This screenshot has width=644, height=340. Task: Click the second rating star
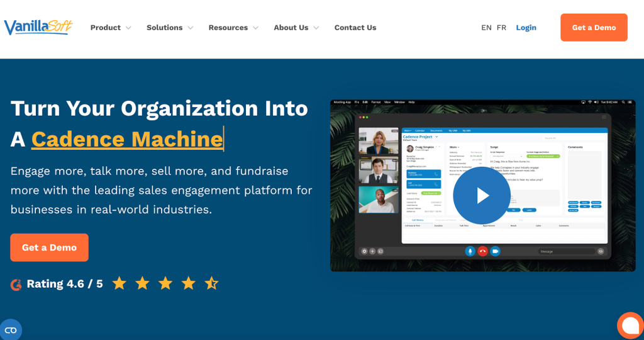[143, 283]
